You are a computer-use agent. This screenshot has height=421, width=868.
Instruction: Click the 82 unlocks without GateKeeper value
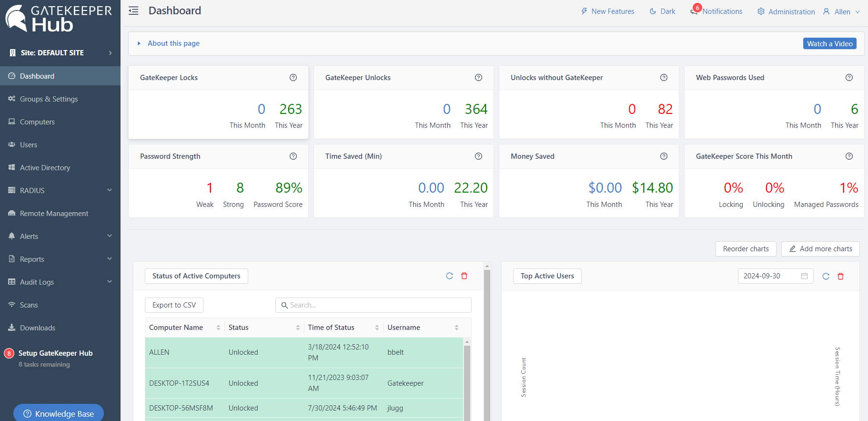665,109
